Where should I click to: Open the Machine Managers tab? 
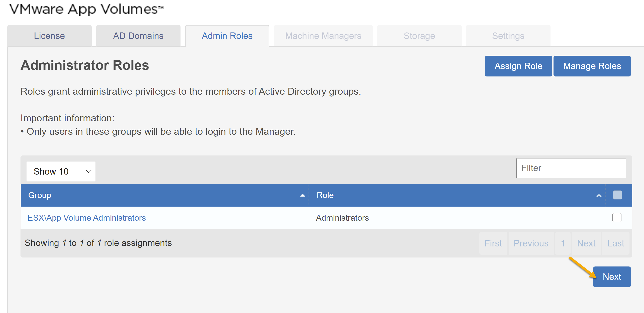pos(323,36)
